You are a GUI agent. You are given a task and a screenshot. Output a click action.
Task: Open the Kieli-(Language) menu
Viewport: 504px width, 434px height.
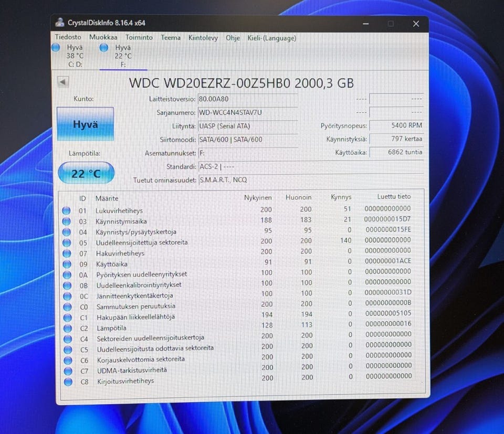click(271, 38)
